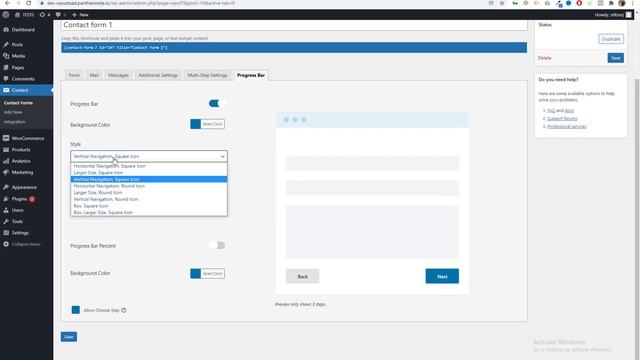Open Add New submenu item
Image resolution: width=640 pixels, height=360 pixels.
(x=13, y=112)
